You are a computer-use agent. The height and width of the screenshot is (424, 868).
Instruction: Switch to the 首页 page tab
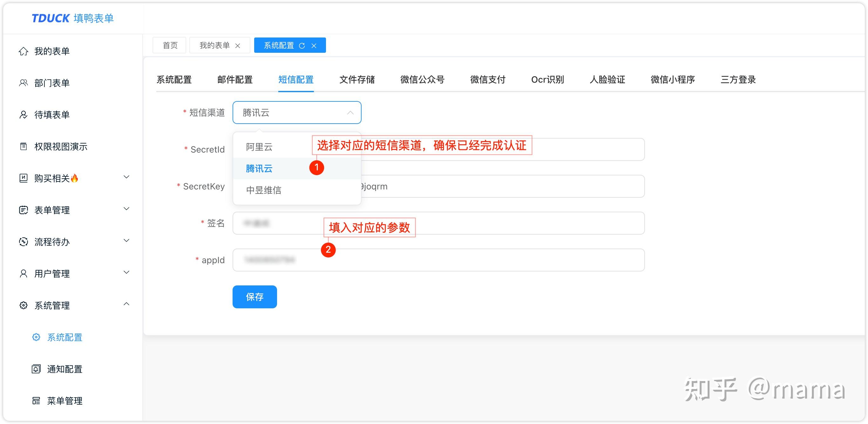coord(169,45)
